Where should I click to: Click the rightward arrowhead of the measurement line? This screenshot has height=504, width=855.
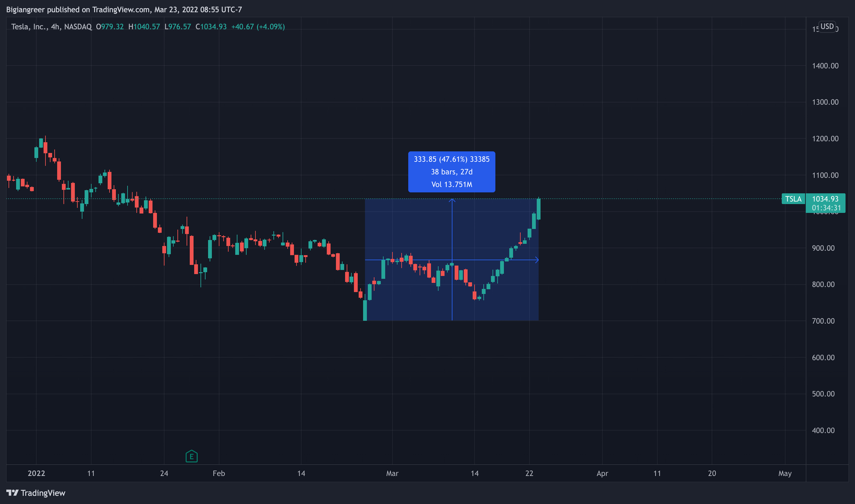(x=537, y=260)
